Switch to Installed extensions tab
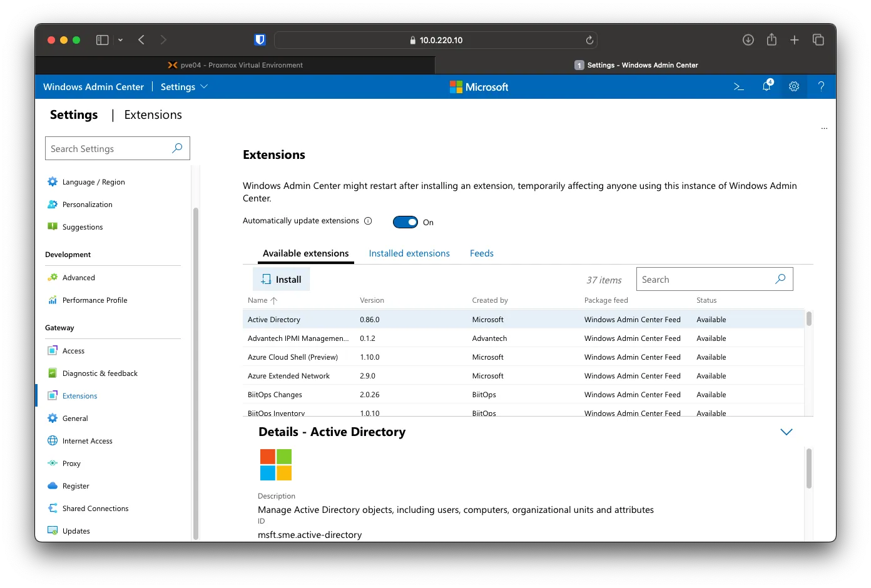 [x=409, y=253]
